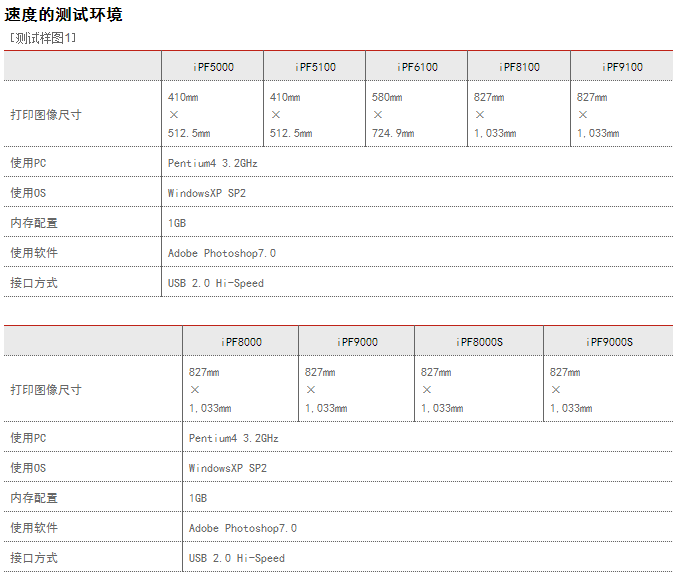The width and height of the screenshot is (675, 576).
Task: Click the iPF8100 column header
Action: 519,67
